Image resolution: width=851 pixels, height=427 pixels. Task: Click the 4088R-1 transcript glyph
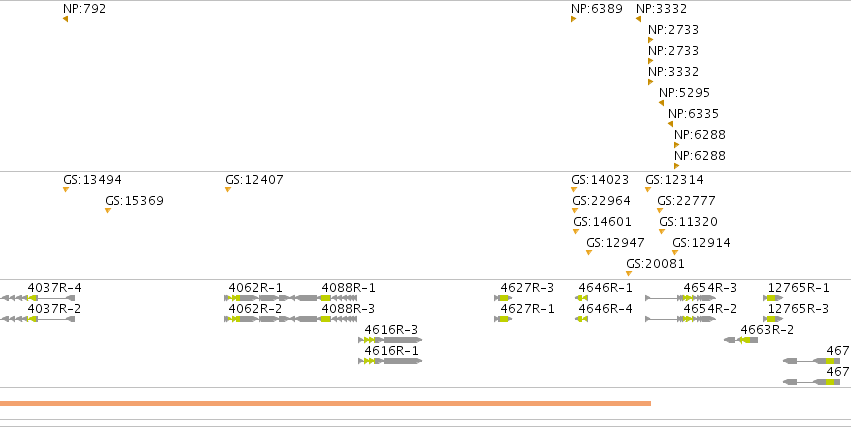coord(322,298)
